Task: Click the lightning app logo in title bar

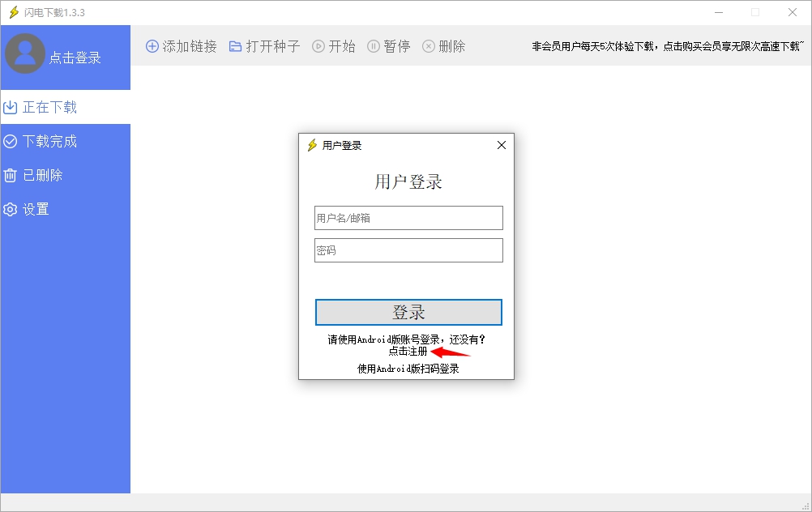Action: point(12,12)
